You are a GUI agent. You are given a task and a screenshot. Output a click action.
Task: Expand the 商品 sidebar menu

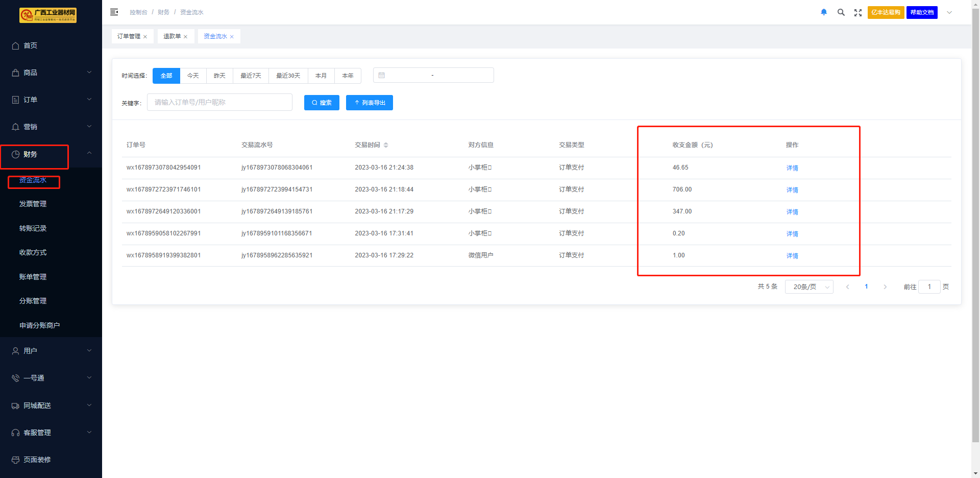pos(51,73)
